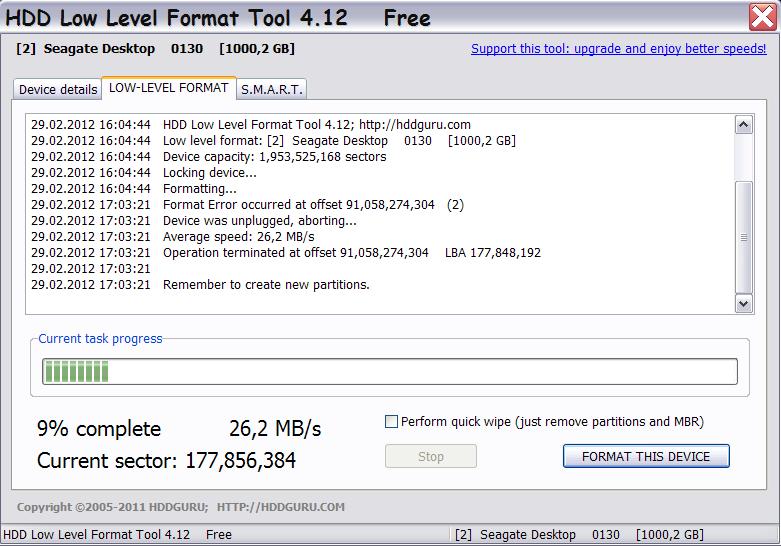Close the HDD Low Level Format Tool window

click(x=763, y=17)
